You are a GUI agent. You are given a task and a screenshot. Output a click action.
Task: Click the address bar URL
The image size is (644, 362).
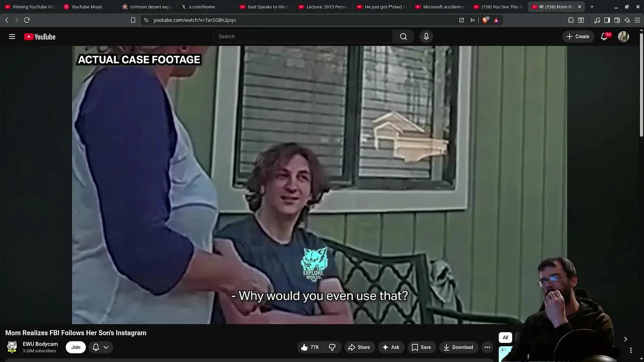195,20
